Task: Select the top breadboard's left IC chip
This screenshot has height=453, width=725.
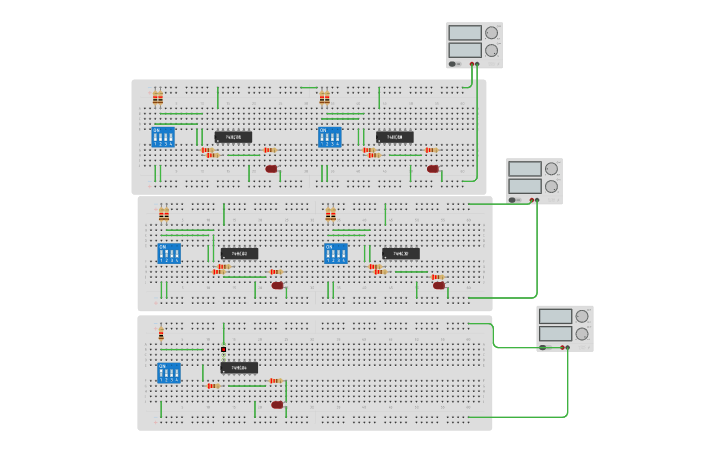Action: coord(233,137)
